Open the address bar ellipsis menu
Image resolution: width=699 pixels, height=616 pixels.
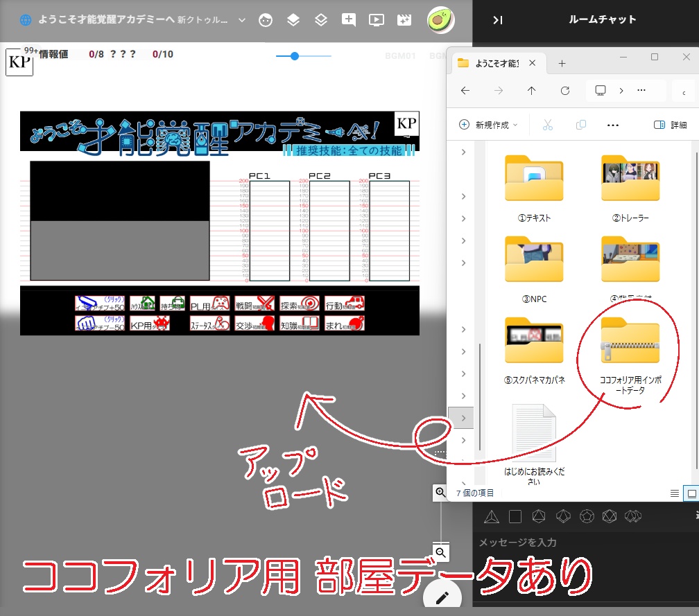click(641, 90)
